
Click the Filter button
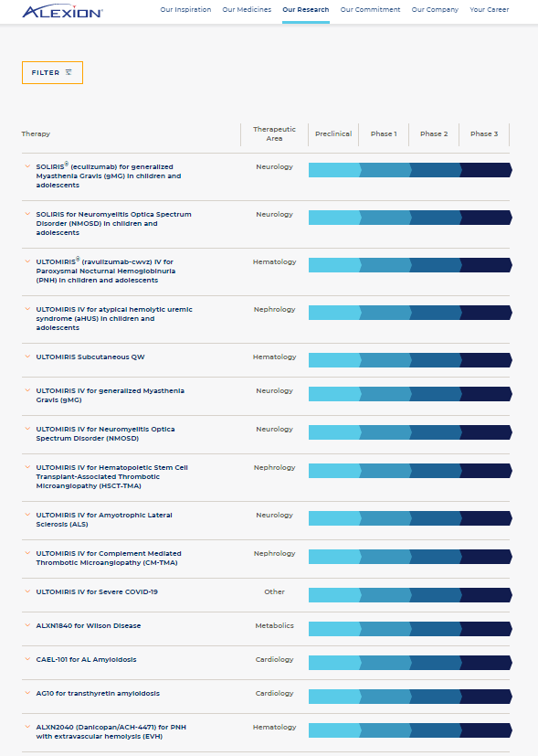click(52, 71)
